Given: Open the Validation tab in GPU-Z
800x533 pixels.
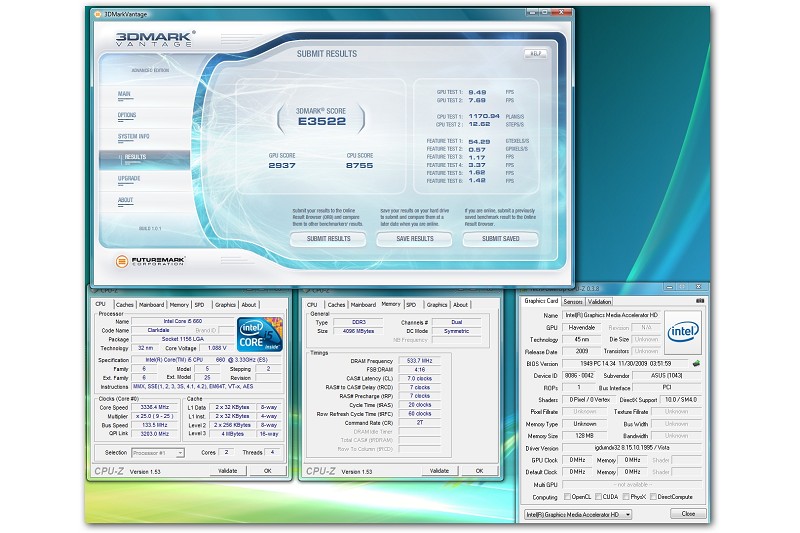Looking at the screenshot, I should (599, 301).
